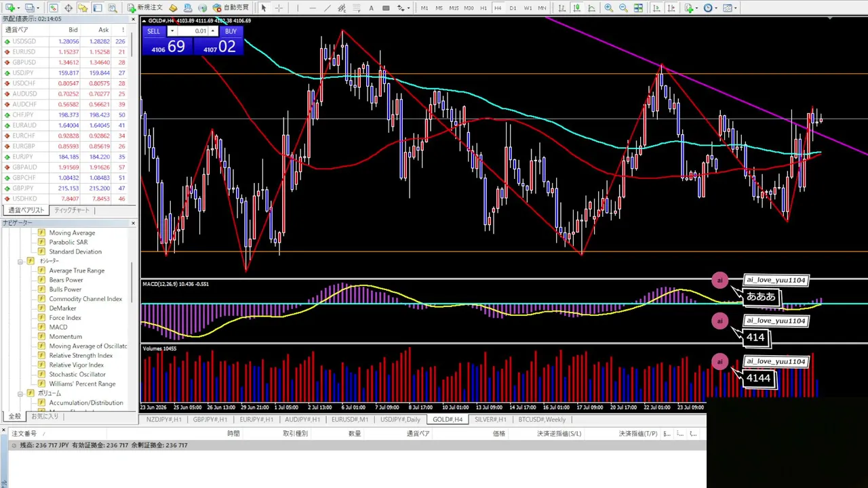Select the horizontal line drawing tool
868x488 pixels.
[x=313, y=8]
